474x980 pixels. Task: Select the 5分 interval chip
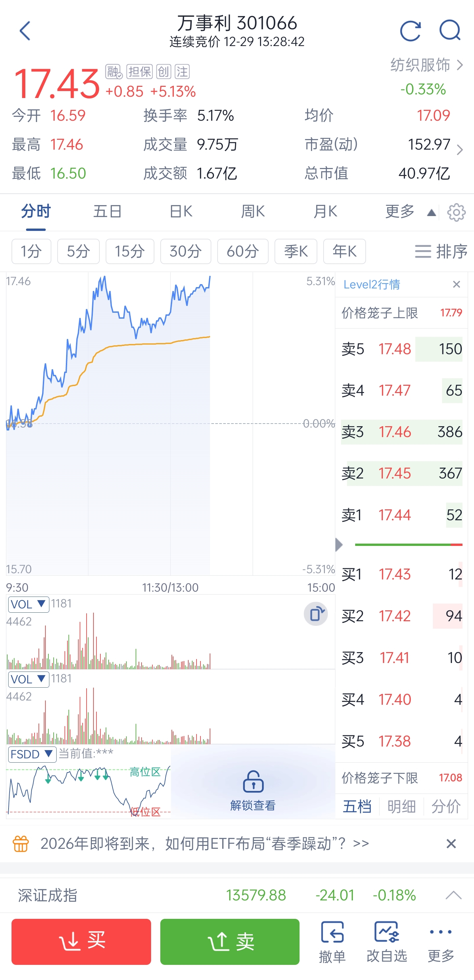(78, 252)
